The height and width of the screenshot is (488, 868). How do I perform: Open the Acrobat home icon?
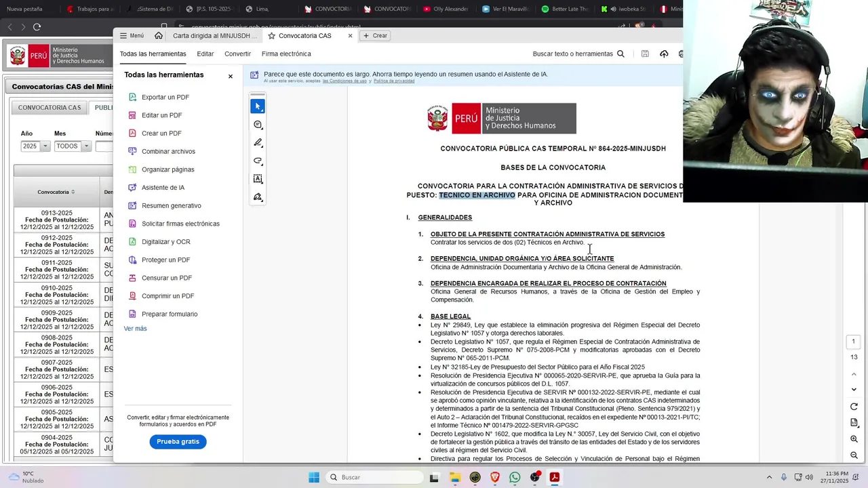158,35
